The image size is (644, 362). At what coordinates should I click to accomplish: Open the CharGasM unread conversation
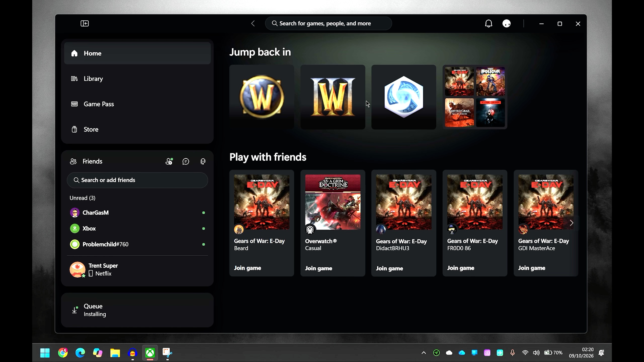pyautogui.click(x=137, y=213)
